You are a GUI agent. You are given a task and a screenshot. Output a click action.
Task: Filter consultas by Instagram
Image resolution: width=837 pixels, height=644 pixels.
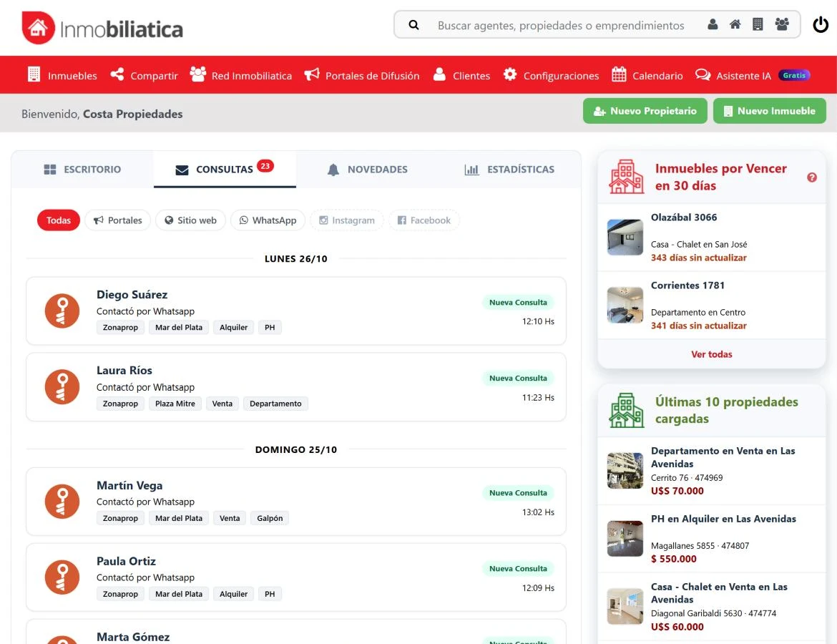point(347,220)
